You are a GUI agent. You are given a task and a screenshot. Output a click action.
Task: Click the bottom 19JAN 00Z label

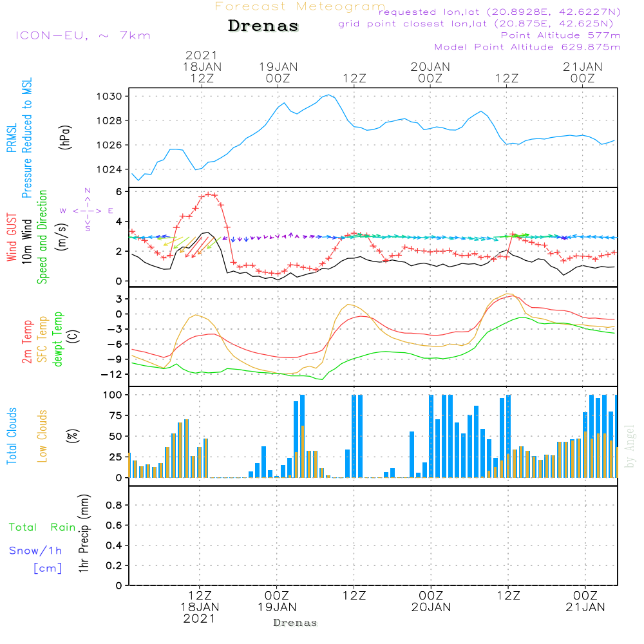[277, 601]
